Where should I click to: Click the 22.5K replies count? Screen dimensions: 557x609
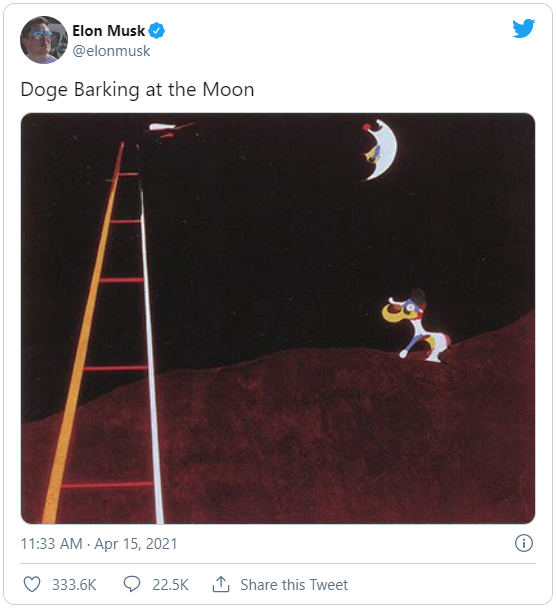pyautogui.click(x=170, y=585)
